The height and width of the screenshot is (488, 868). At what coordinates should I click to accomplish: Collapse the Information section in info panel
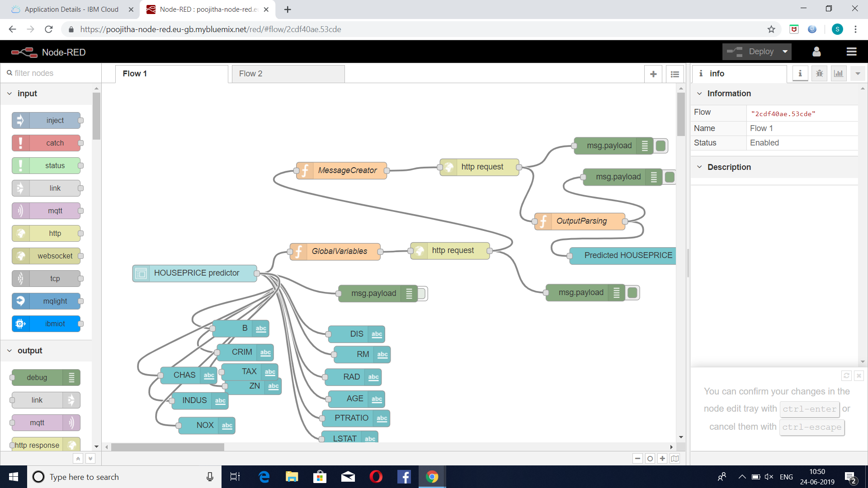coord(700,94)
